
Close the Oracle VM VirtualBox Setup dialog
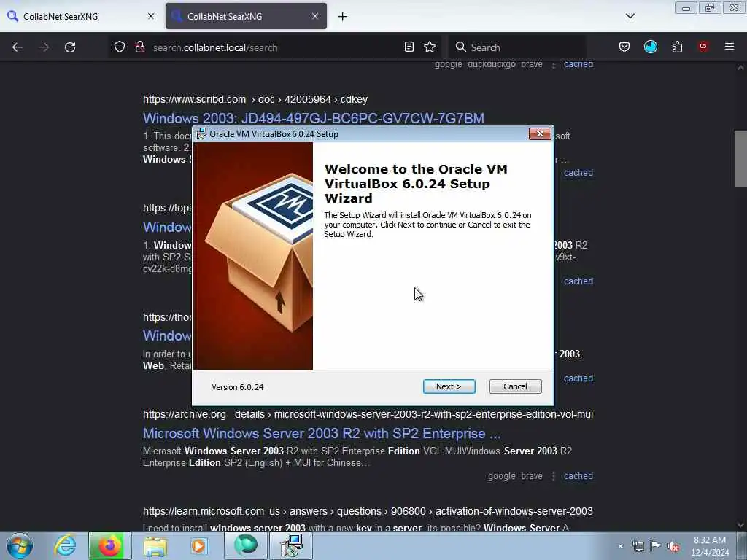[x=540, y=134]
